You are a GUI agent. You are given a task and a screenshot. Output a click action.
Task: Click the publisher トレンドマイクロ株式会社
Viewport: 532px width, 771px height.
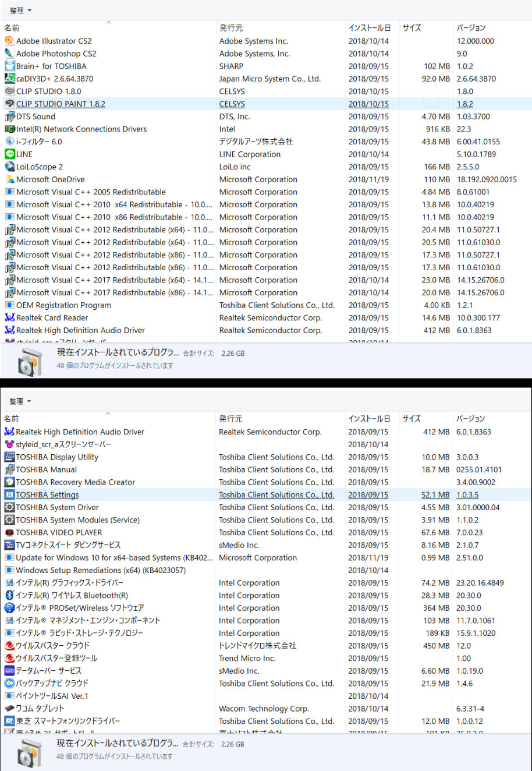(257, 646)
